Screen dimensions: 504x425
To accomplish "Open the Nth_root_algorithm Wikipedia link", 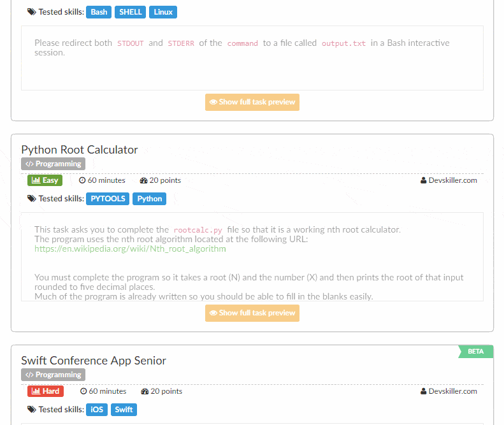I will click(x=130, y=249).
